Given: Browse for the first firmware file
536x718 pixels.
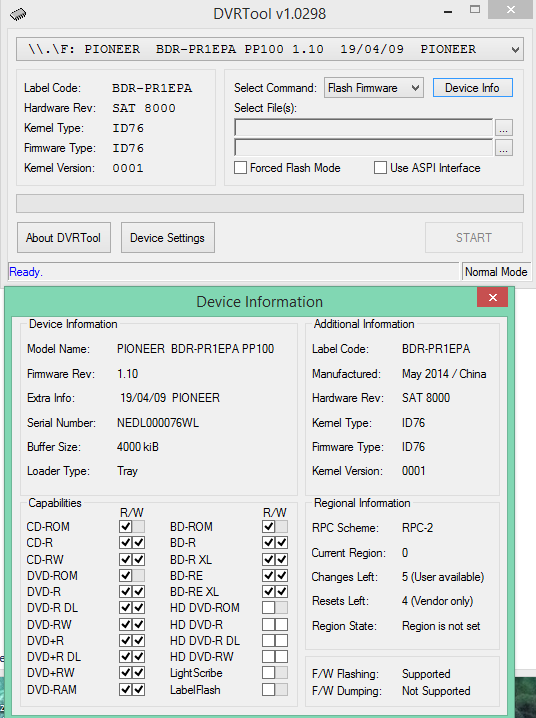Looking at the screenshot, I should pyautogui.click(x=504, y=128).
